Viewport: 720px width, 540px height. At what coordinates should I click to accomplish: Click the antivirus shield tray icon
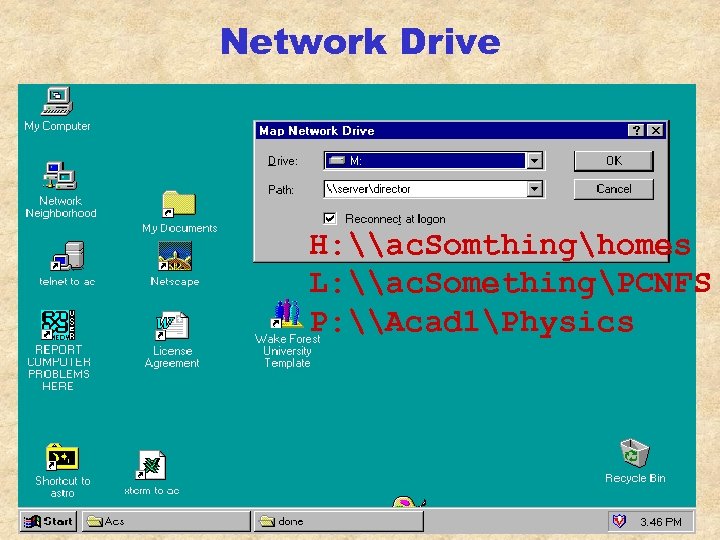(619, 521)
